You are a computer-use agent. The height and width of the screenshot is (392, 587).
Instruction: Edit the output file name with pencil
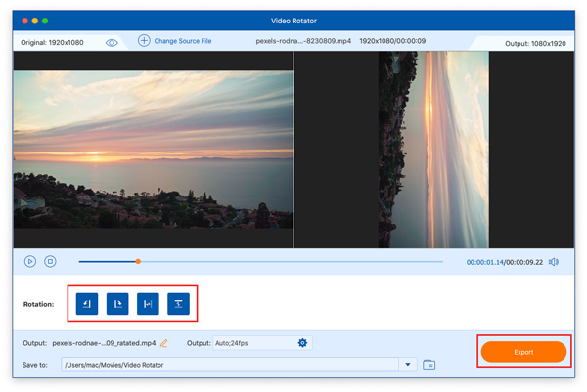click(x=164, y=343)
